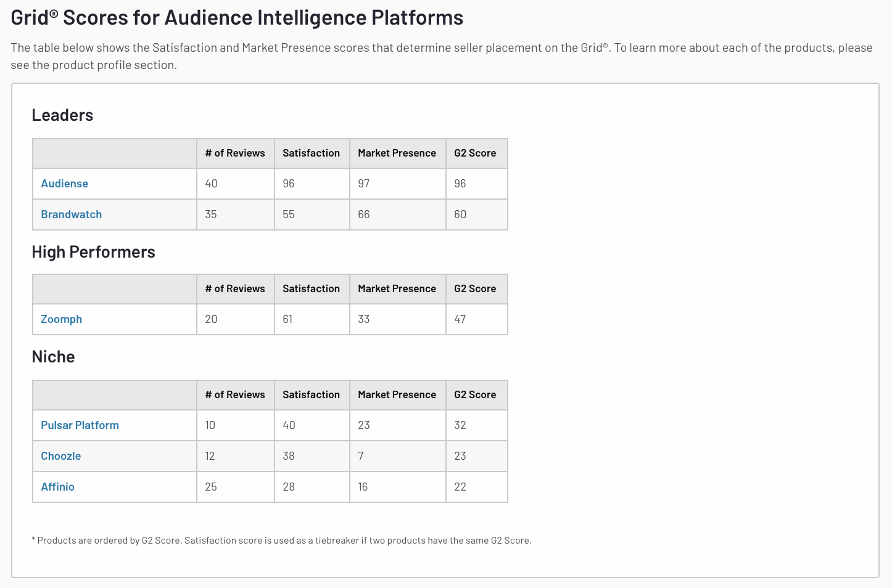Click the High Performers Market Presence header
The height and width of the screenshot is (588, 892).
click(397, 288)
